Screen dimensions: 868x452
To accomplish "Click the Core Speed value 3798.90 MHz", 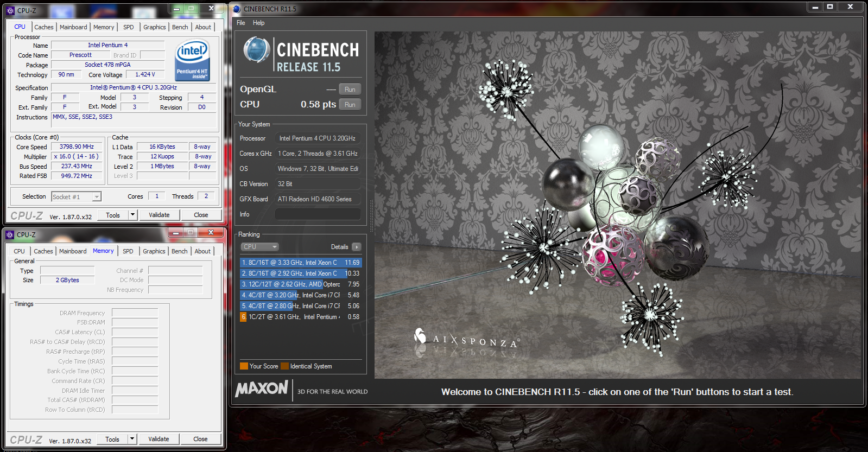I will [x=77, y=147].
